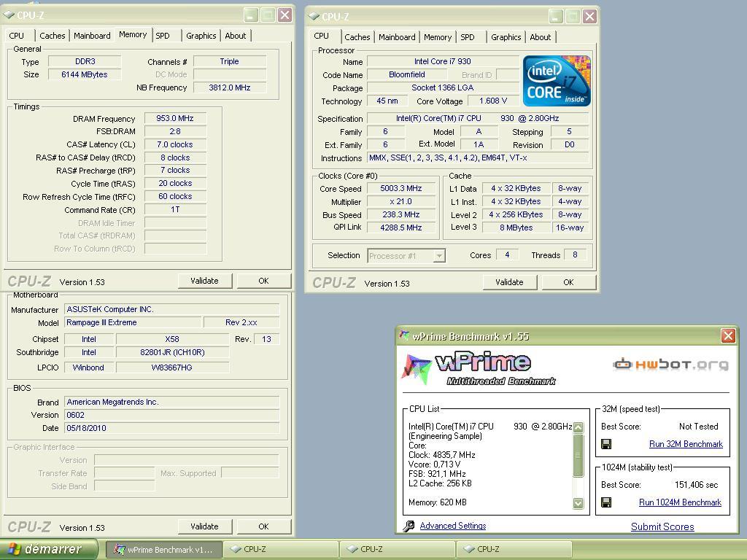Click the HWBOT.org logo in wPrime
This screenshot has width=747, height=560.
pos(670,365)
